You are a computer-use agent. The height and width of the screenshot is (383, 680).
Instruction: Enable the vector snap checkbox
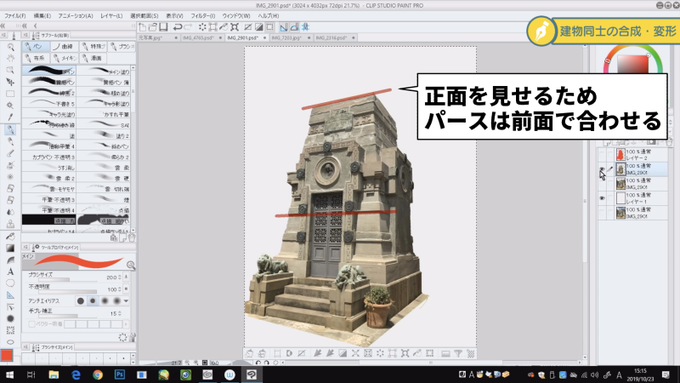coord(32,324)
